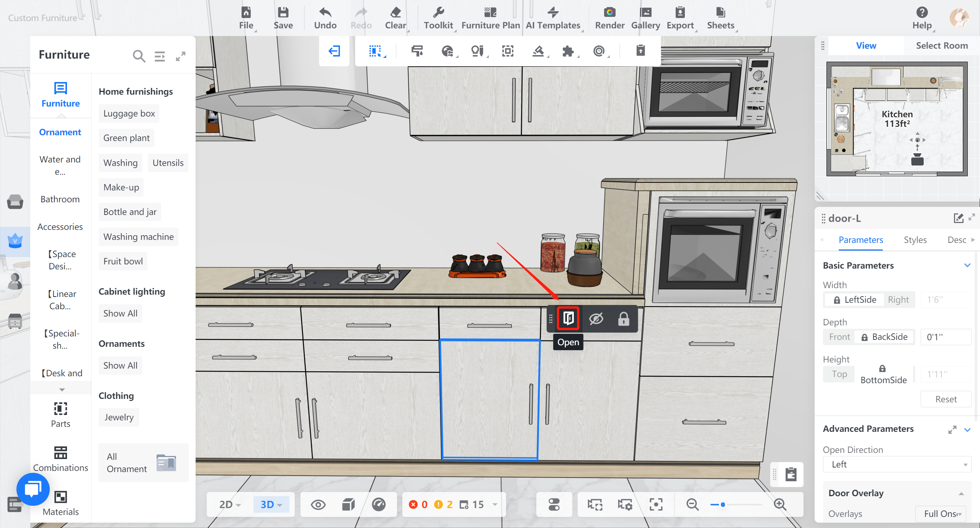Image resolution: width=980 pixels, height=528 pixels.
Task: Start a Render
Action: click(x=609, y=18)
